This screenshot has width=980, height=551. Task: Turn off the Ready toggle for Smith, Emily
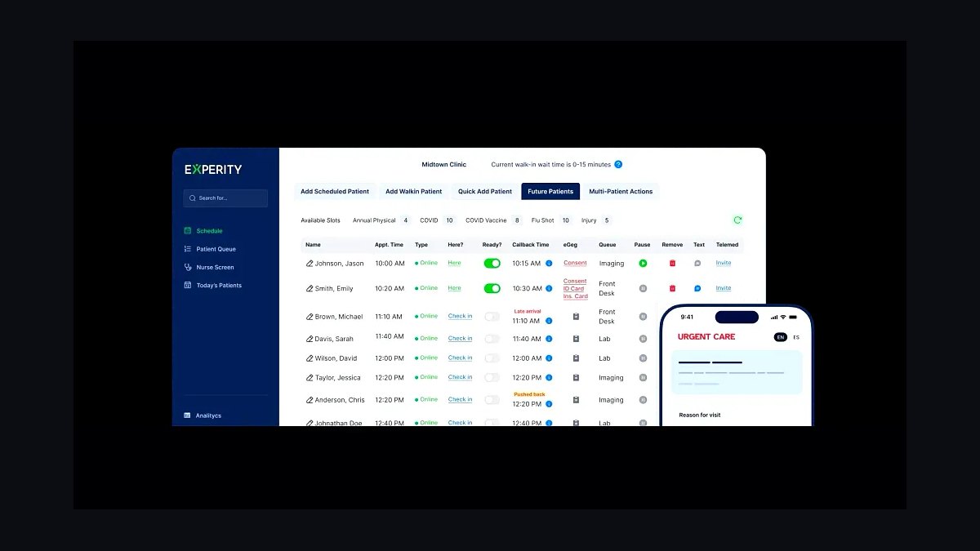(x=492, y=288)
